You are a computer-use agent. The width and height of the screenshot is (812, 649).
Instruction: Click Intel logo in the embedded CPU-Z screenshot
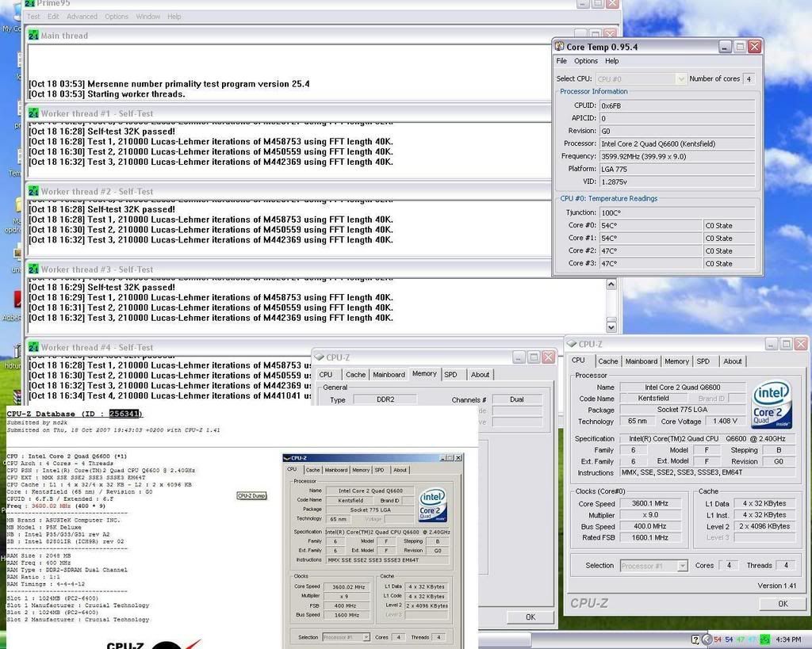pyautogui.click(x=432, y=505)
